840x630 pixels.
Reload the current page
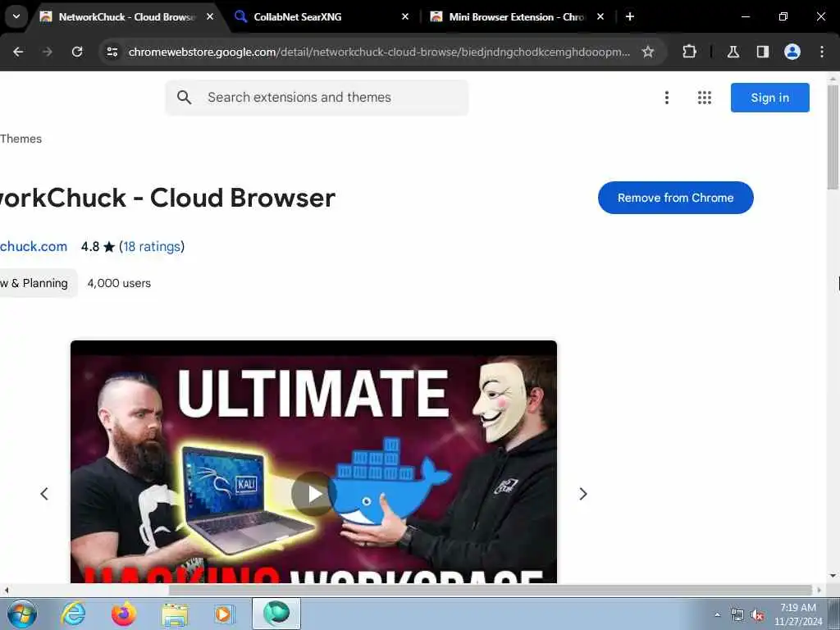(77, 52)
